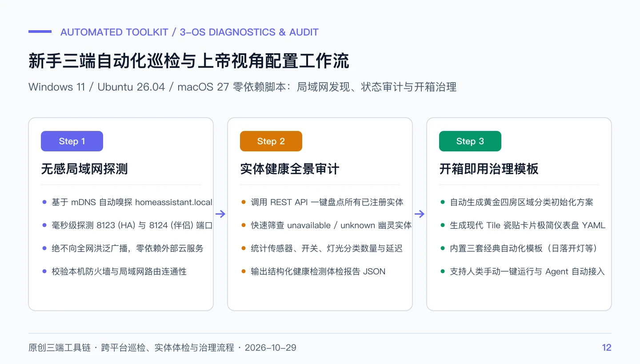Click the bullet about Tile 瓷贴卡片 YAML dashboard
This screenshot has width=640, height=364.
(528, 225)
